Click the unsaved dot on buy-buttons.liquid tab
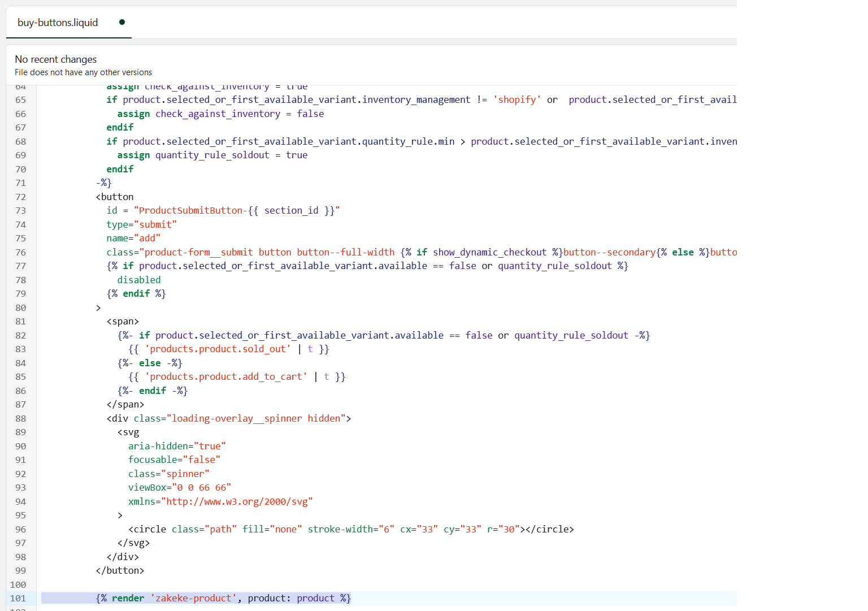The height and width of the screenshot is (611, 868). 122,22
